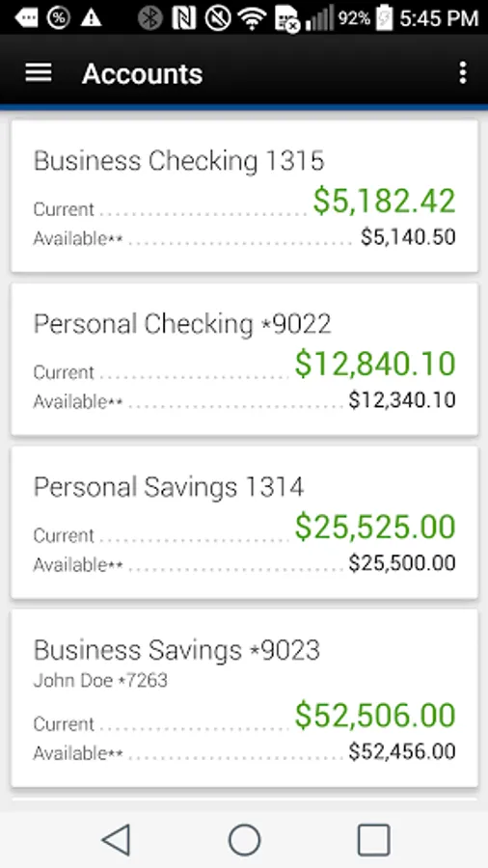488x868 pixels.
Task: Open the hamburger navigation menu
Action: coord(39,72)
